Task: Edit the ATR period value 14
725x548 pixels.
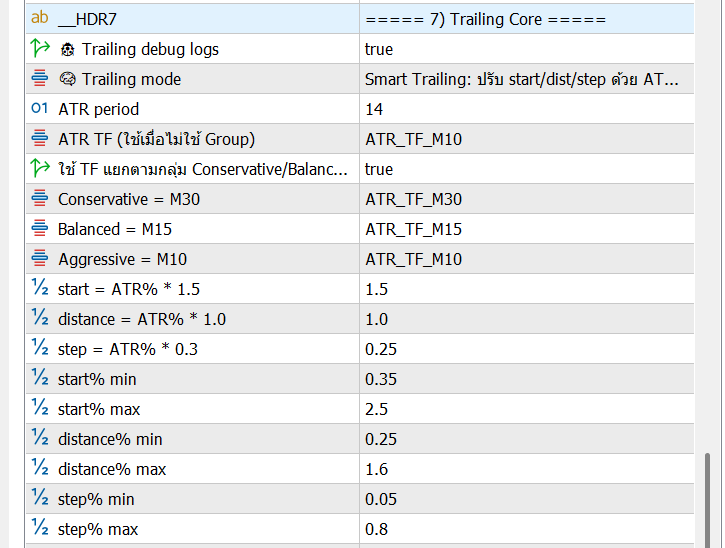Action: (x=374, y=109)
